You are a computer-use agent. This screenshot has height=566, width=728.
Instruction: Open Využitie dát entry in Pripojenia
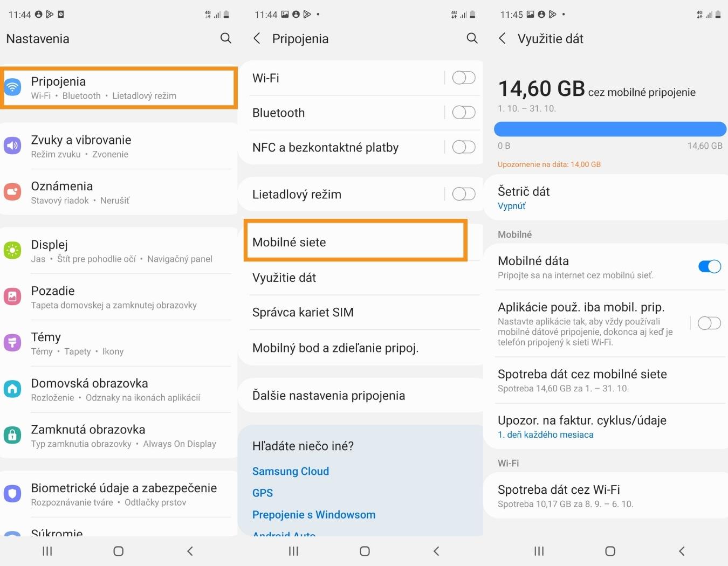360,278
